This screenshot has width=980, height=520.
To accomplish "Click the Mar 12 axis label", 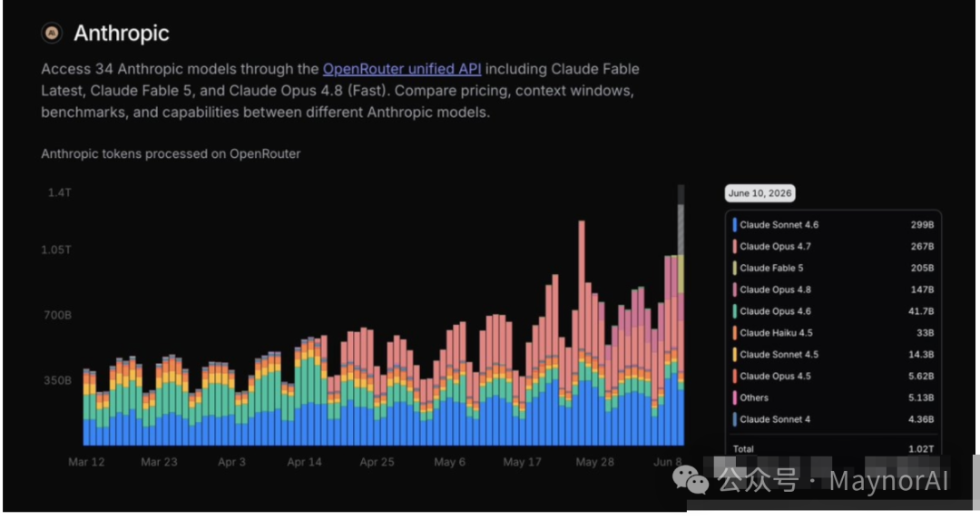I will [86, 462].
